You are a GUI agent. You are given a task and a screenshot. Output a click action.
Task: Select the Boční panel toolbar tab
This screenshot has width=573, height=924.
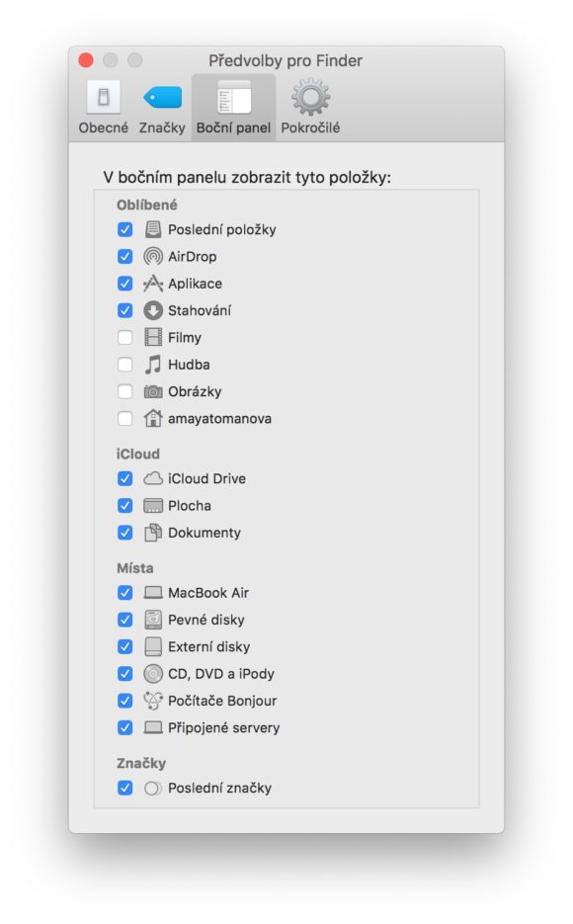(x=233, y=103)
